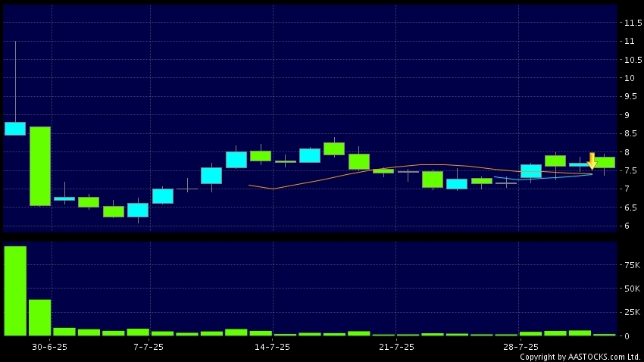Click the tallest green volume bar
The height and width of the screenshot is (362, 644).
15,291
